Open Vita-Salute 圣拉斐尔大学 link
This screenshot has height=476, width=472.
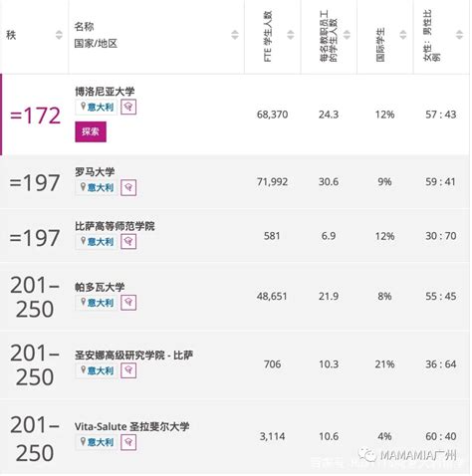[131, 426]
